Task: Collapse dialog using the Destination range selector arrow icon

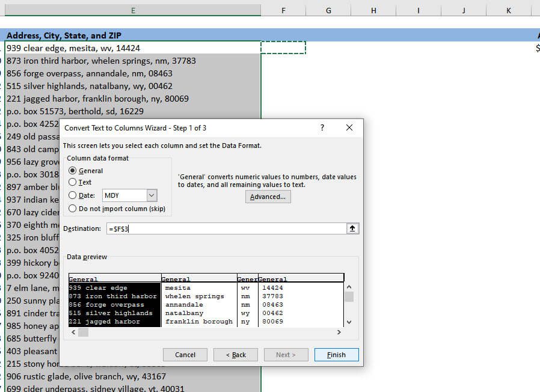Action: 353,228
